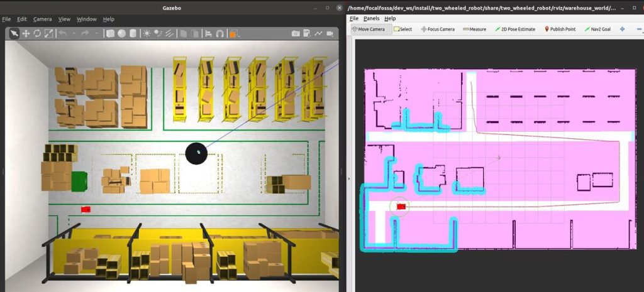Take a screenshot with the camera icon
This screenshot has width=644, height=292.
296,33
